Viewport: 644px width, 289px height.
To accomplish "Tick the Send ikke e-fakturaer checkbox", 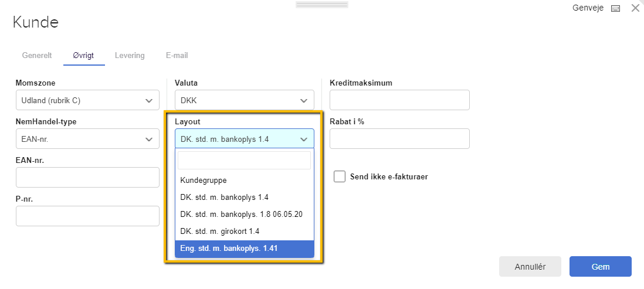I will (x=340, y=176).
